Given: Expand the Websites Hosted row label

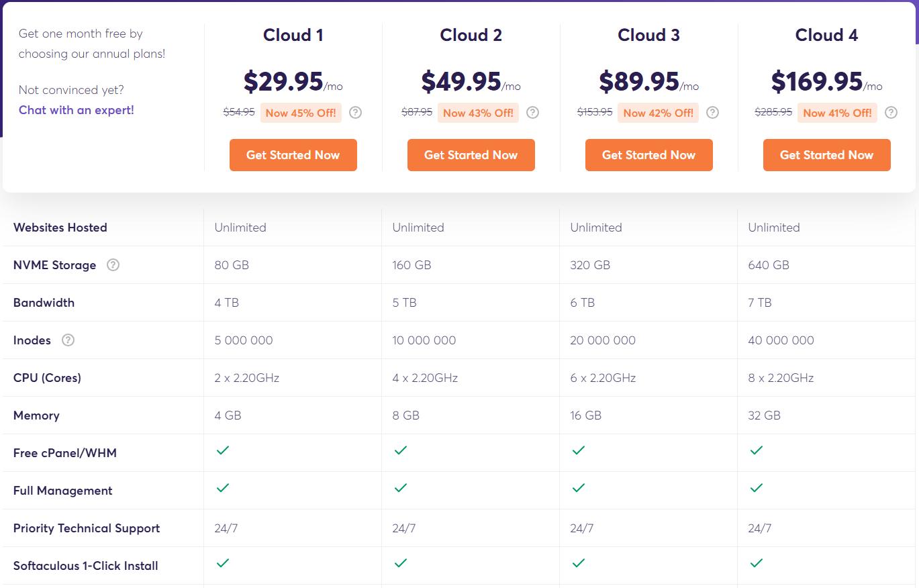Looking at the screenshot, I should pyautogui.click(x=60, y=228).
